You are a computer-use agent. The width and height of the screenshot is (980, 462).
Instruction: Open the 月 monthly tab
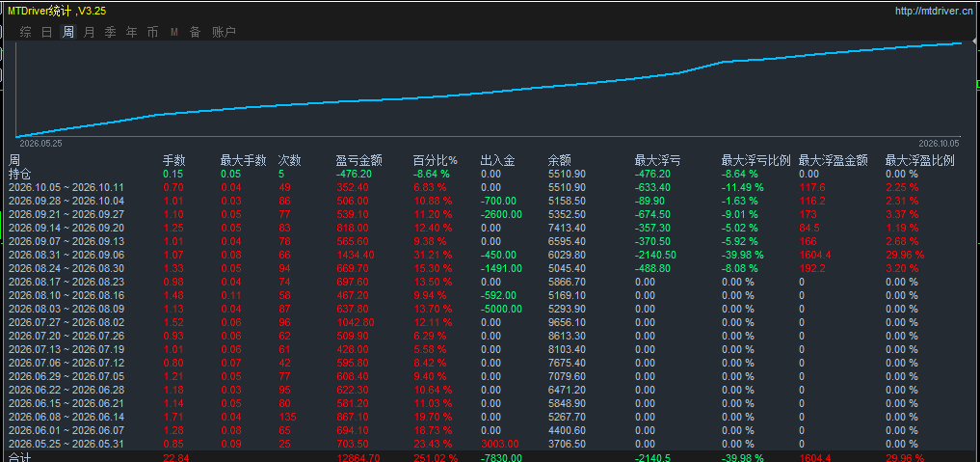pos(90,32)
